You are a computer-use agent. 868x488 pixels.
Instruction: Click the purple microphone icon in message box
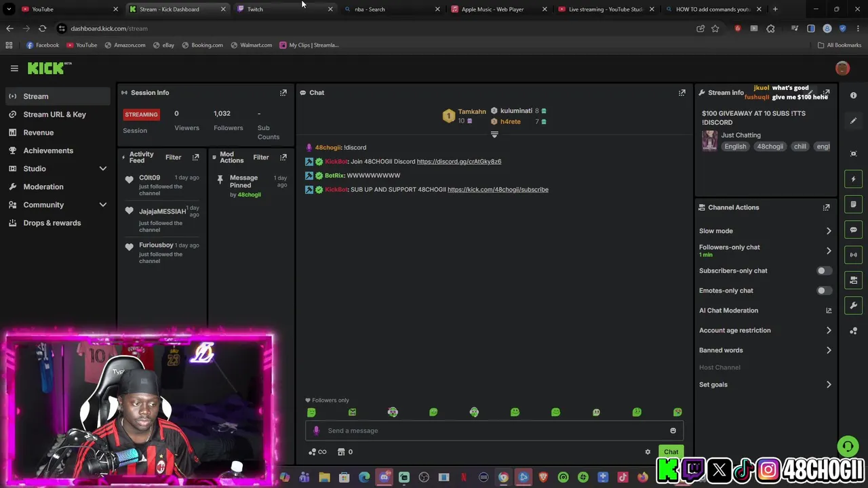coord(316,430)
